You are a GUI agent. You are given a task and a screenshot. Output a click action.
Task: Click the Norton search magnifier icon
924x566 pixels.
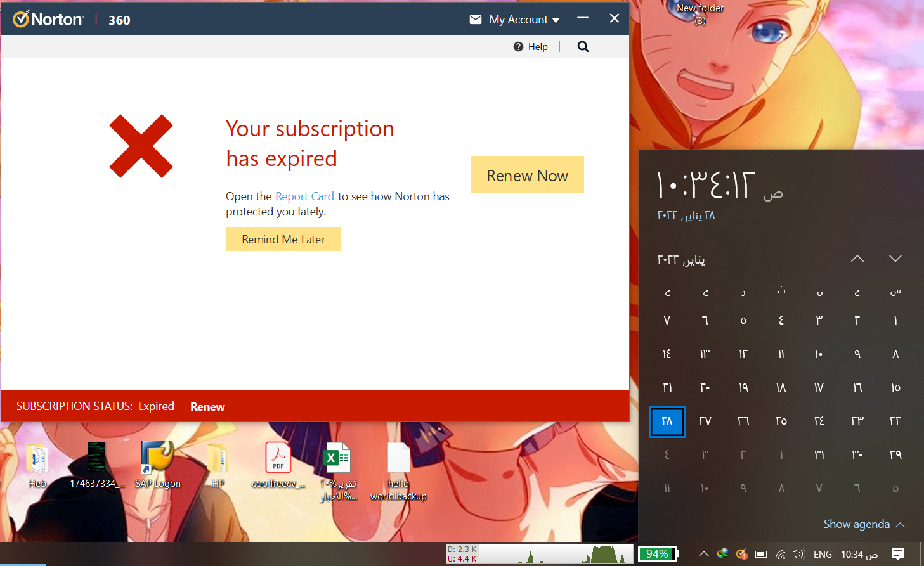[x=583, y=46]
